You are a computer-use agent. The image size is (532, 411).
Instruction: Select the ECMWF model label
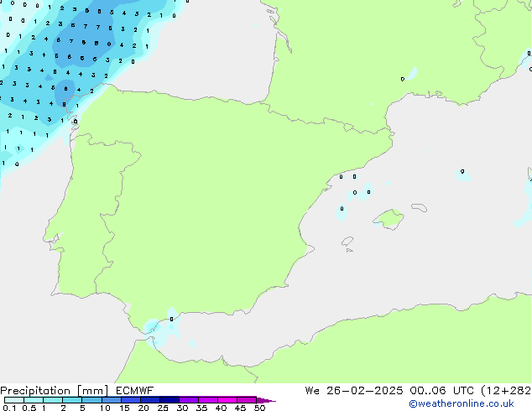pyautogui.click(x=135, y=391)
